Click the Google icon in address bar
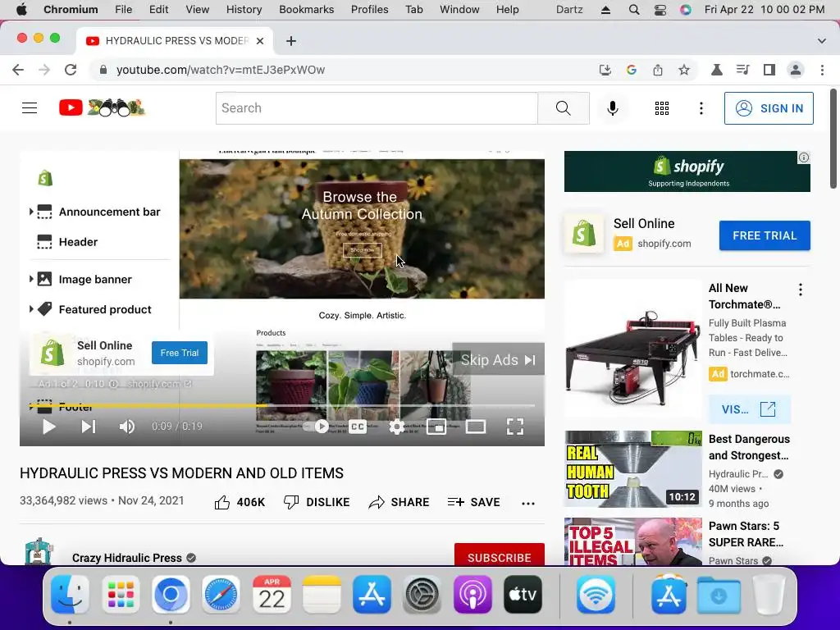This screenshot has height=630, width=840. [x=631, y=70]
